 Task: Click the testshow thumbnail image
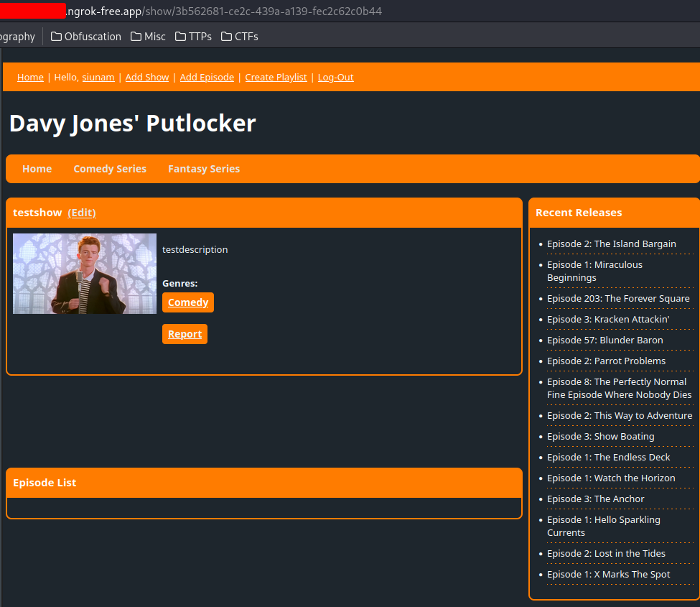[85, 274]
